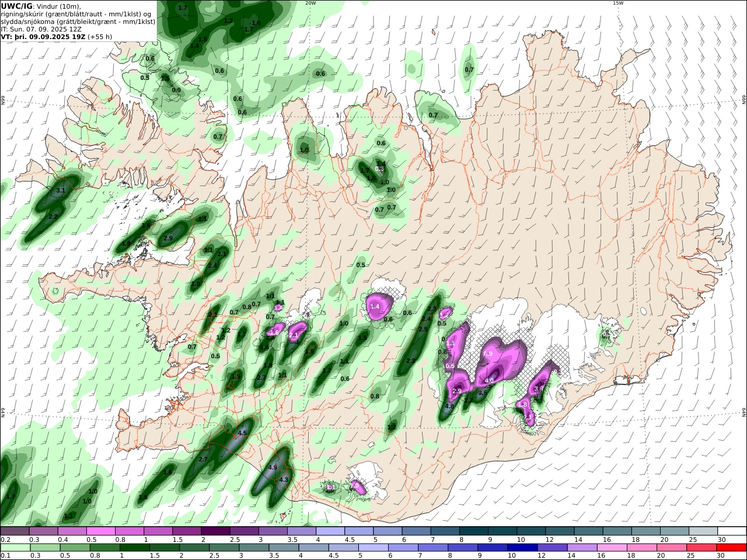The width and height of the screenshot is (747, 560).
Task: Click the 4.0 snowfall value in the purple area
Action: (x=489, y=380)
